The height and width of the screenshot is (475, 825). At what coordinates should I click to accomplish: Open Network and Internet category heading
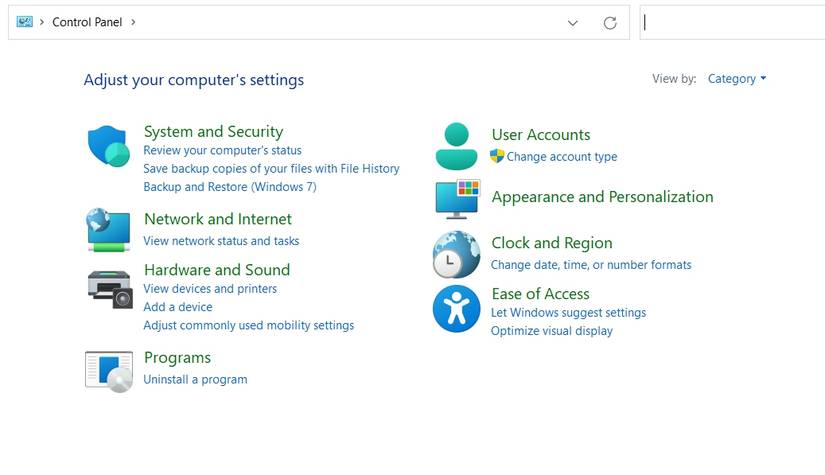coord(218,219)
